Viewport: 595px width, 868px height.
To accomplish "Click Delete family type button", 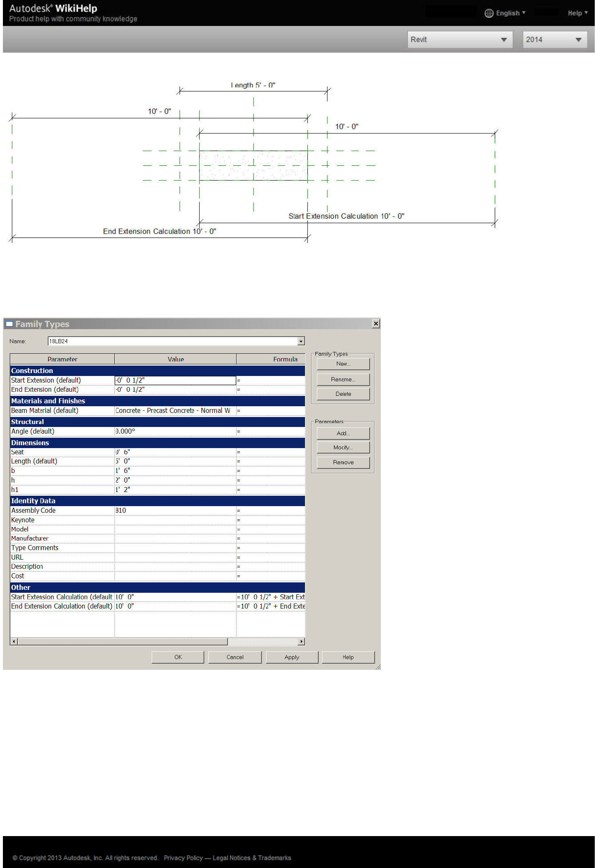I will pos(343,394).
